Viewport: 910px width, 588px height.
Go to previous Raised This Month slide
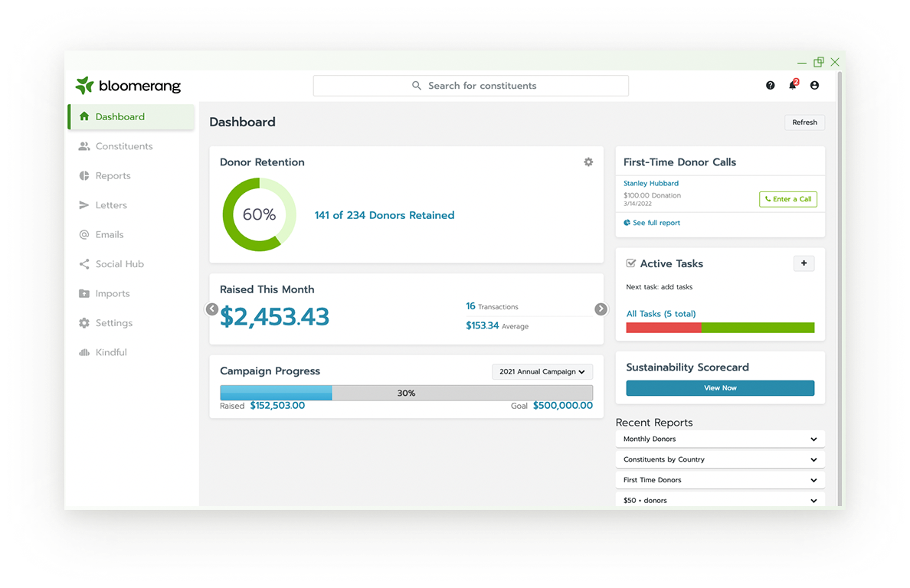point(212,309)
